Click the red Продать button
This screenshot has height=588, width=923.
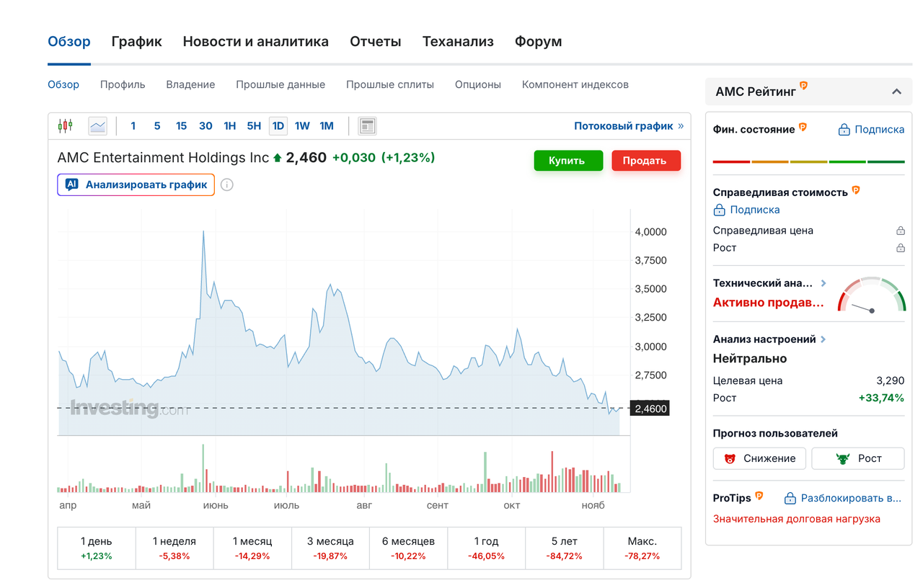pyautogui.click(x=646, y=161)
